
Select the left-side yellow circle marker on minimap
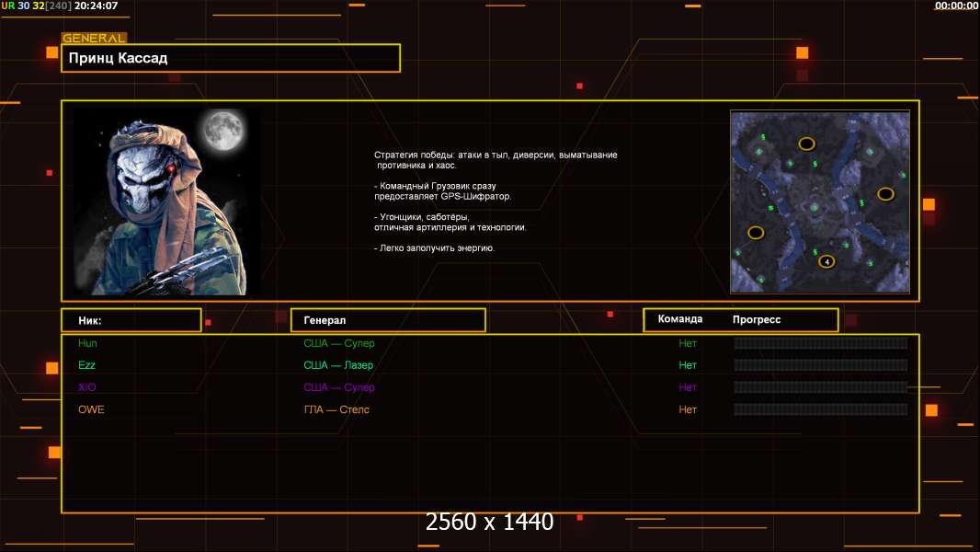(756, 233)
